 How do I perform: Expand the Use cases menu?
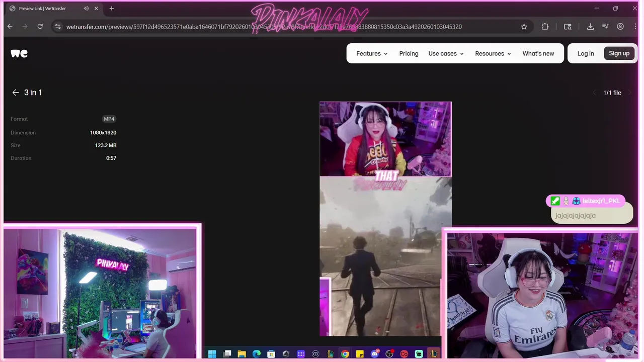coord(446,53)
